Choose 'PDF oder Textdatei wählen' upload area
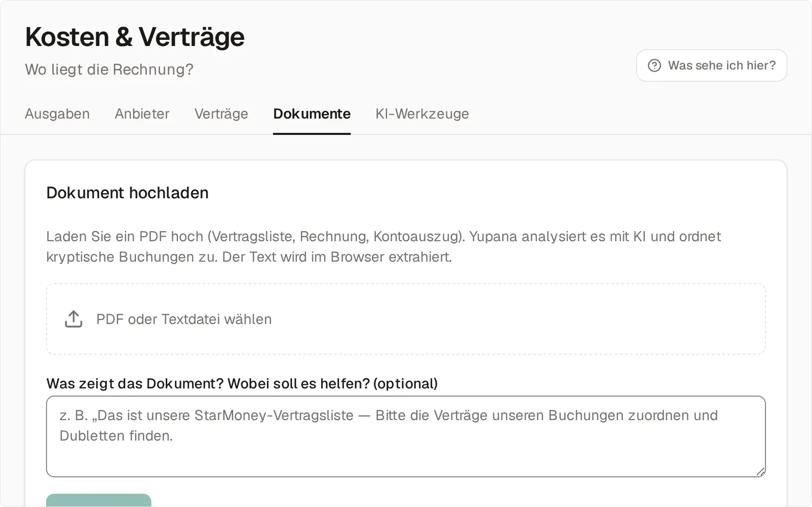Screen dimensions: 812x507 click(406, 319)
